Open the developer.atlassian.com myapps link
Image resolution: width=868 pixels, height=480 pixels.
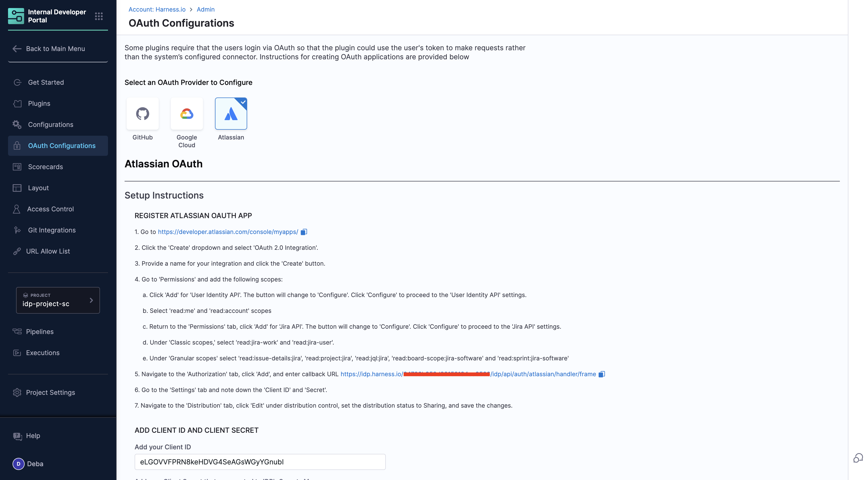pyautogui.click(x=228, y=232)
